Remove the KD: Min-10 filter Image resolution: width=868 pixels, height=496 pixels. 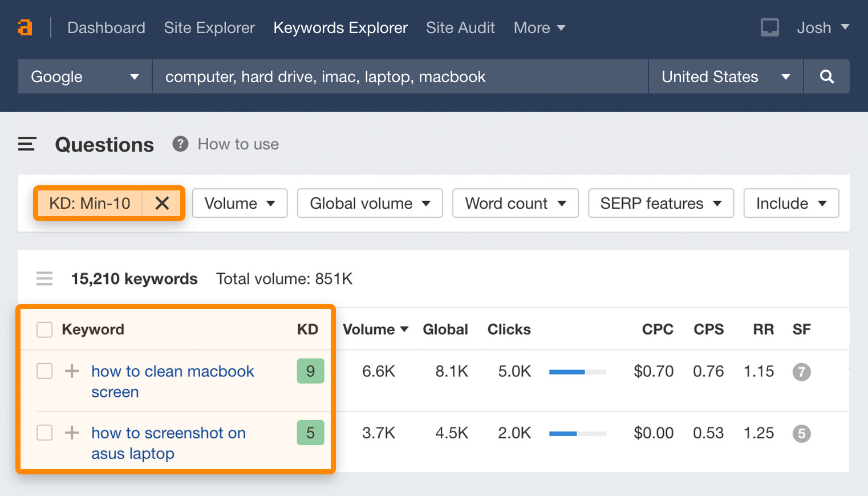click(162, 203)
